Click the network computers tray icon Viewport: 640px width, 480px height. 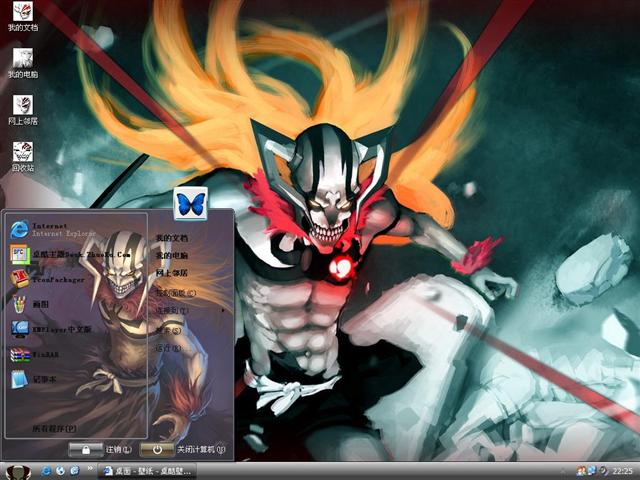(592, 471)
